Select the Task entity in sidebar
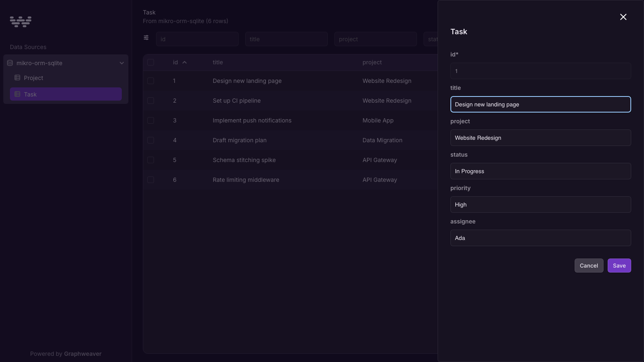This screenshot has height=362, width=644. [66, 94]
